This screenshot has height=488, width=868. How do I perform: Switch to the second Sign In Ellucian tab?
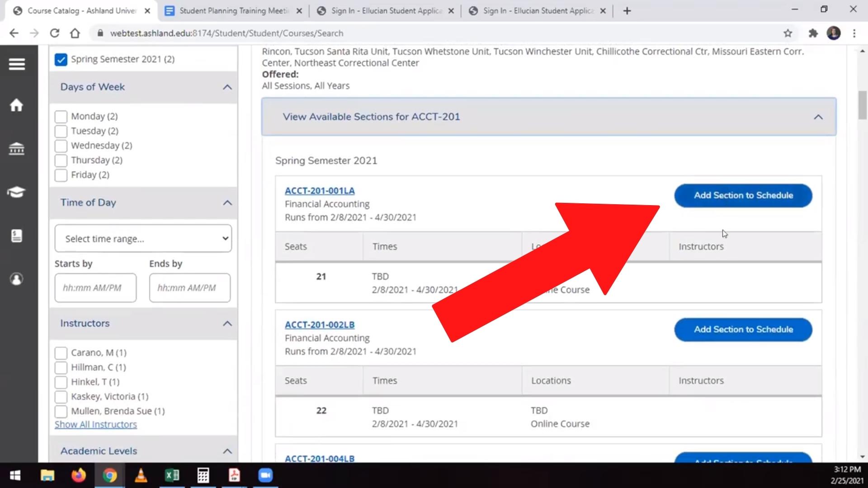point(537,11)
